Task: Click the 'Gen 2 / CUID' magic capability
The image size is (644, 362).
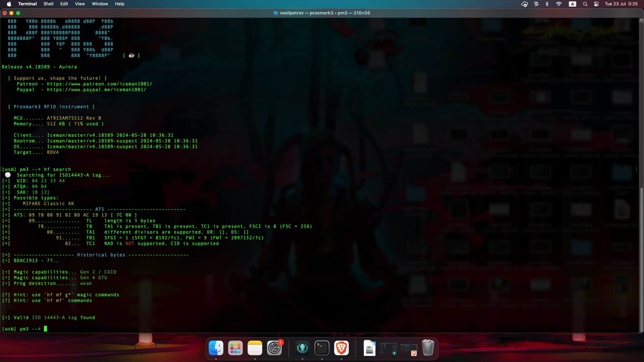Action: (x=98, y=272)
